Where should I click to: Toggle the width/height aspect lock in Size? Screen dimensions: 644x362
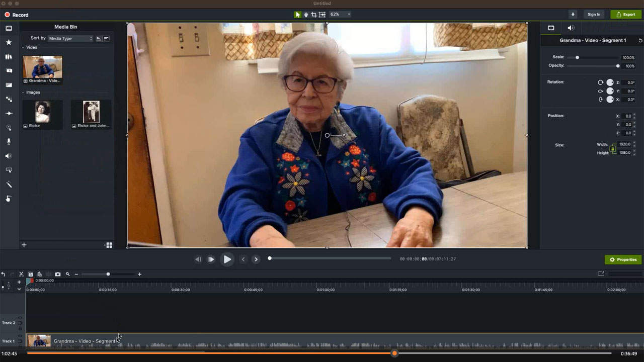pos(613,148)
